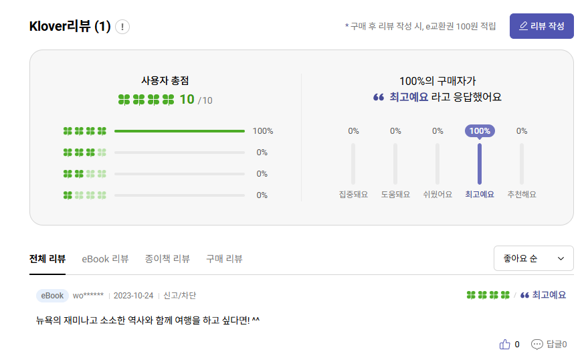This screenshot has height=364, width=588.
Task: Open the reply speech bubble icon
Action: tap(536, 344)
